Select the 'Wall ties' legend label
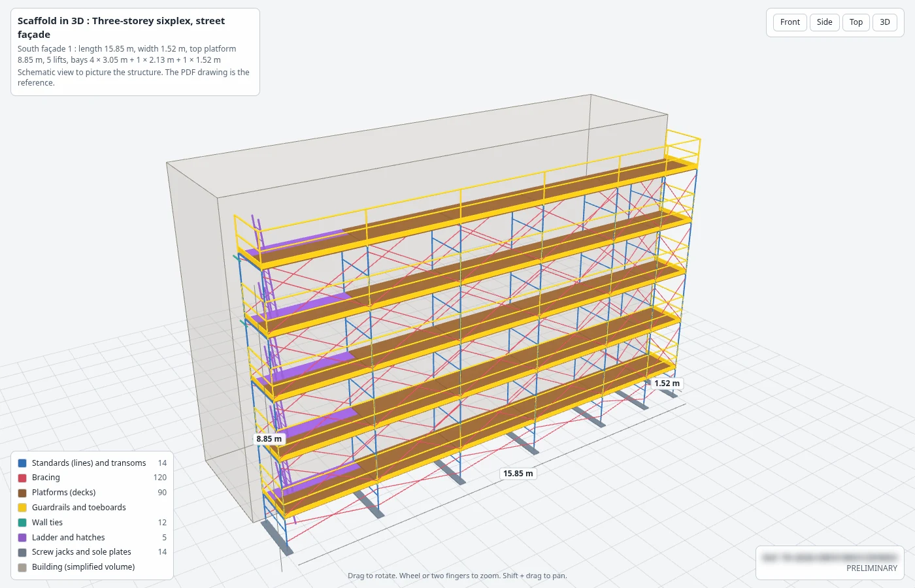The width and height of the screenshot is (915, 588). (x=47, y=523)
